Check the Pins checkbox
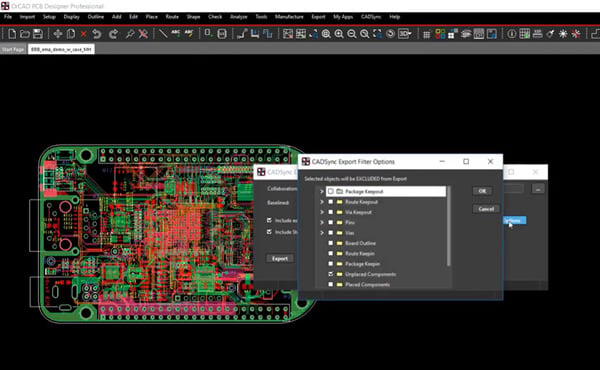Viewport: 600px width, 370px height. [331, 222]
